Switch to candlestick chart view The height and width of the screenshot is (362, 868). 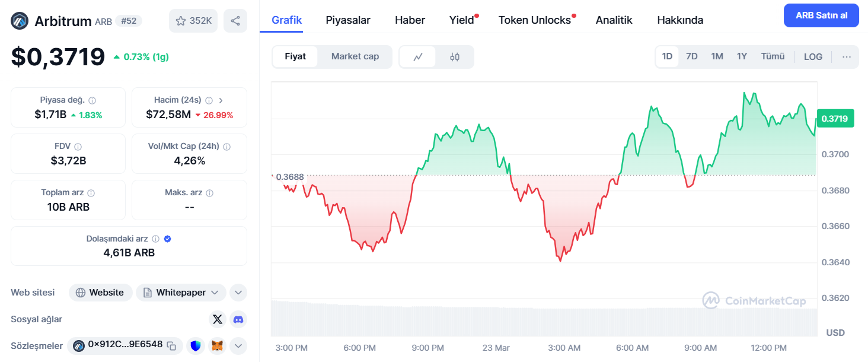(455, 57)
